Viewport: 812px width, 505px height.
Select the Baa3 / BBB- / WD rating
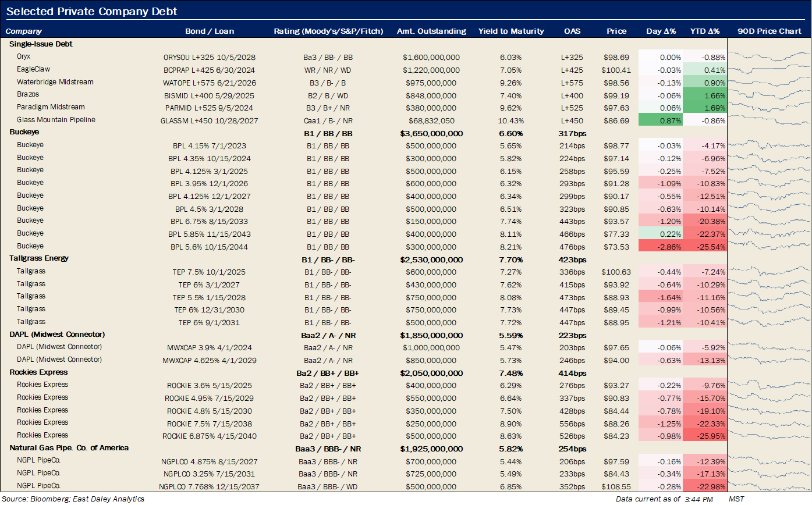tap(328, 486)
